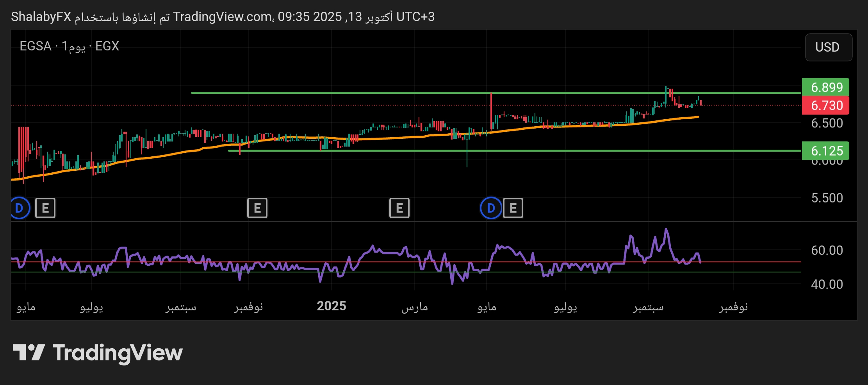Click the earnings E marker below March 2025

399,208
